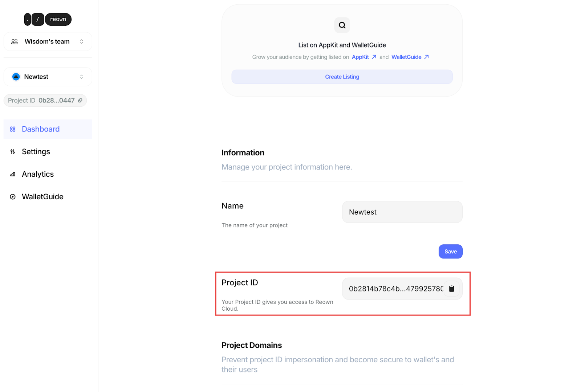Click the search magnifier icon in listing card
The width and height of the screenshot is (581, 392).
click(x=342, y=25)
